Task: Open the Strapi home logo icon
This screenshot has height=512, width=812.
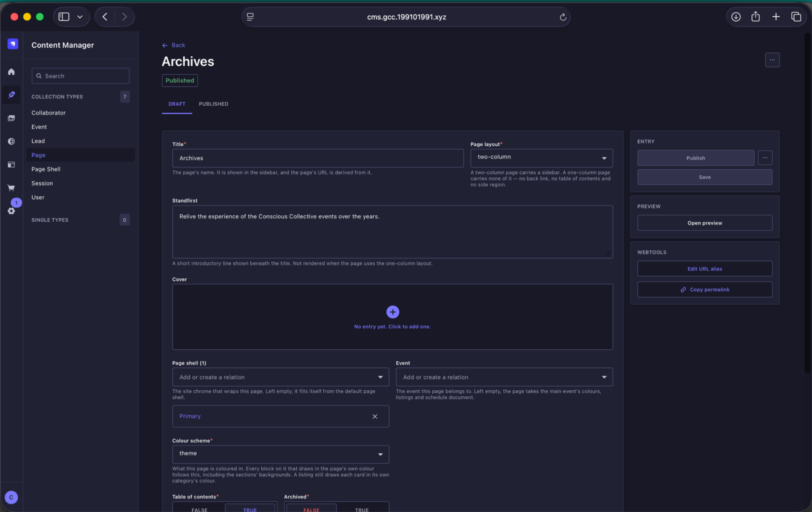Action: coord(13,44)
